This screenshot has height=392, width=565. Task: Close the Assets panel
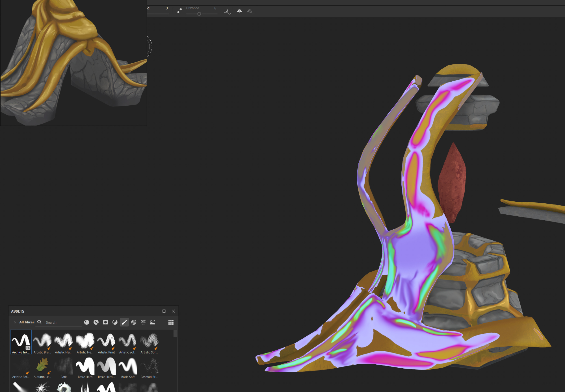click(x=173, y=311)
